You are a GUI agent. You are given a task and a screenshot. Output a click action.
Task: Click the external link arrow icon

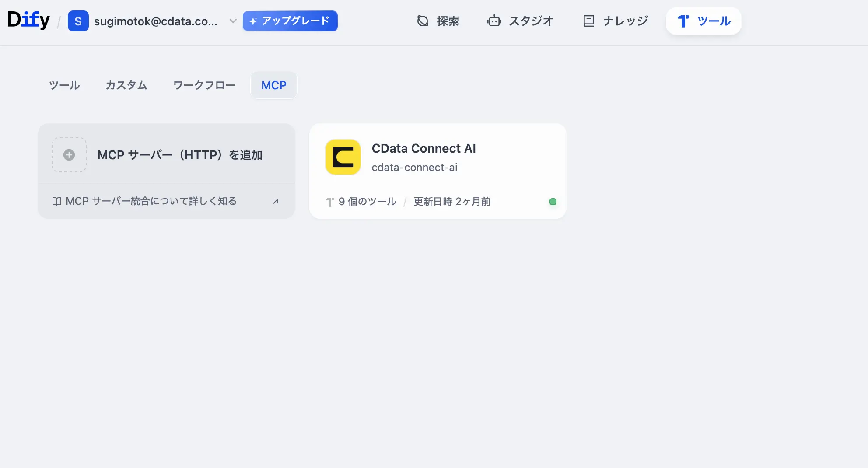pyautogui.click(x=276, y=201)
